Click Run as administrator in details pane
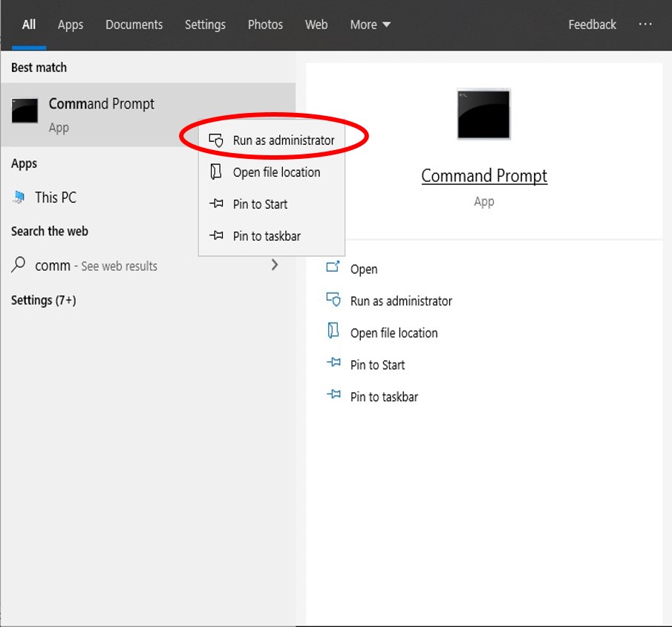 [x=401, y=301]
